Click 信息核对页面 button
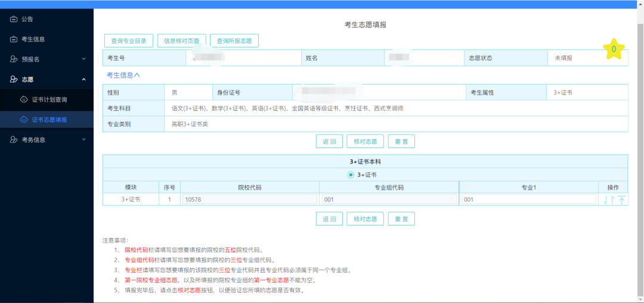The image size is (644, 303). (x=181, y=41)
